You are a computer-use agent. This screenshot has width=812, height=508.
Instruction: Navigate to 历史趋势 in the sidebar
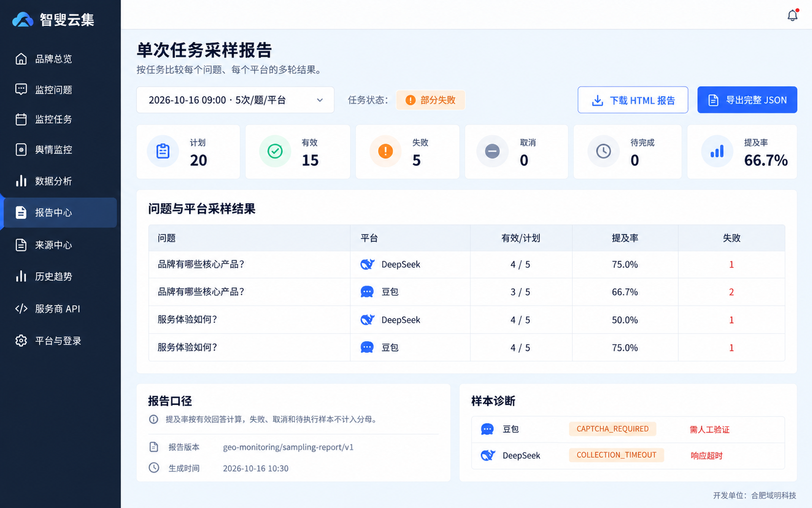[60, 277]
